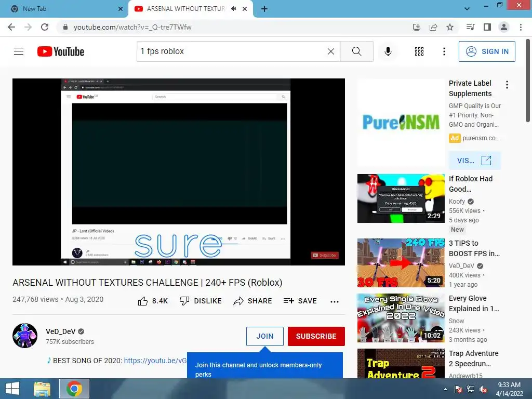Click the SIGN IN button

486,51
